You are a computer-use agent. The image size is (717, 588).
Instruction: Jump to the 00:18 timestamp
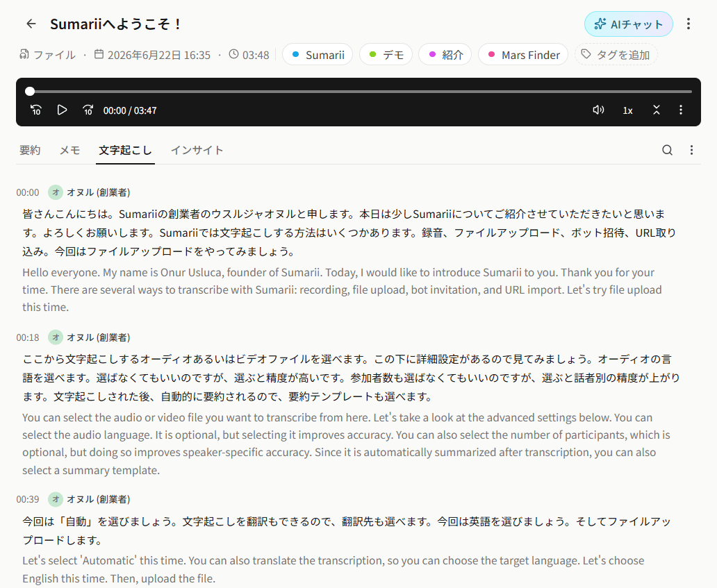click(28, 337)
